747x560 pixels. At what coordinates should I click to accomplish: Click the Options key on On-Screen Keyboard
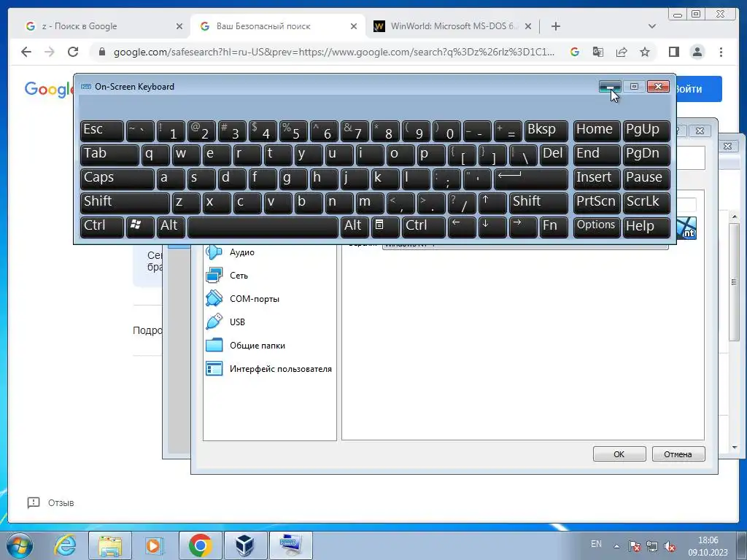[x=597, y=227]
